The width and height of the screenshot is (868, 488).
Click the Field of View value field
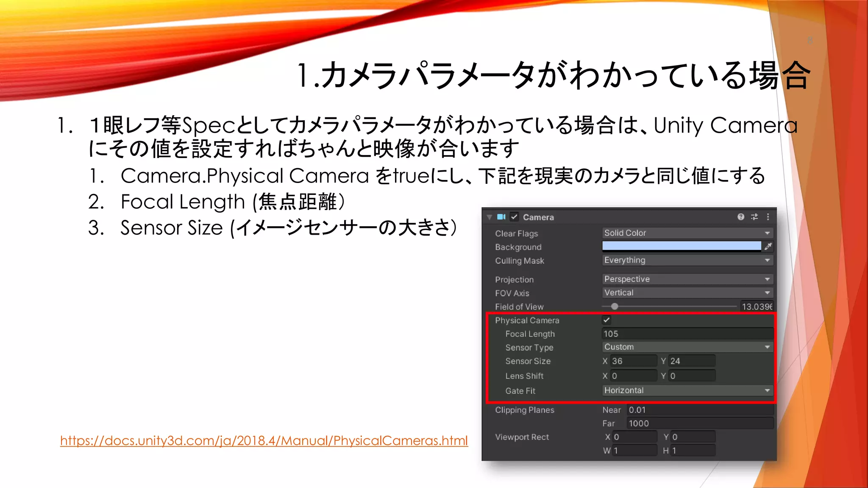coord(757,307)
